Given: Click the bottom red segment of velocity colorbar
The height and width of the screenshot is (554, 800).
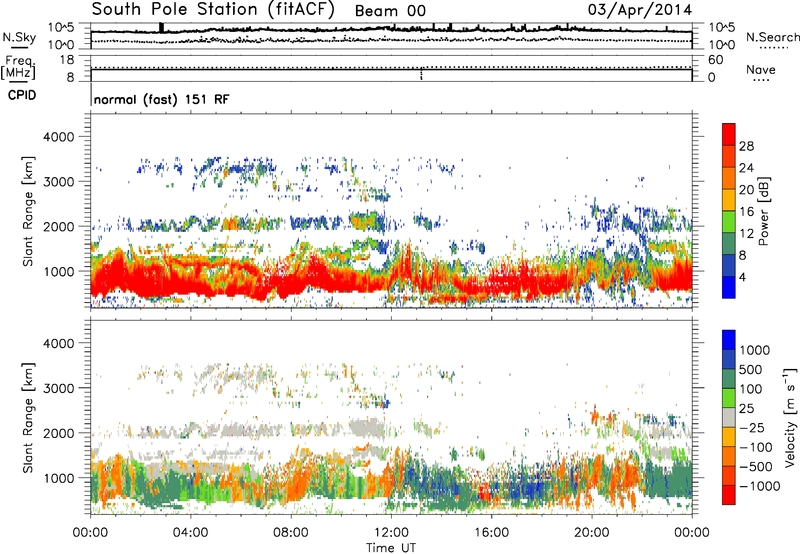Looking at the screenshot, I should [x=729, y=495].
